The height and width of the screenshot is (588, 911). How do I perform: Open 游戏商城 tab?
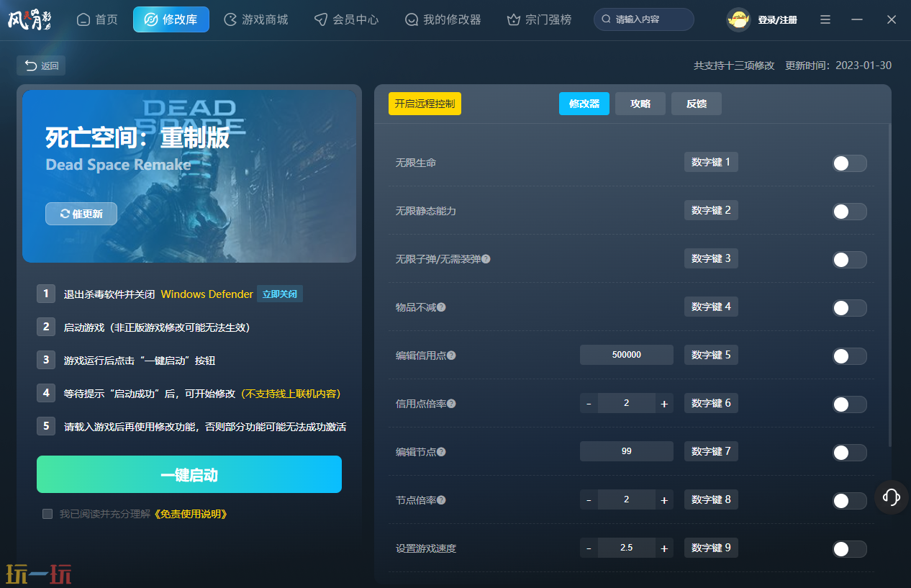256,19
